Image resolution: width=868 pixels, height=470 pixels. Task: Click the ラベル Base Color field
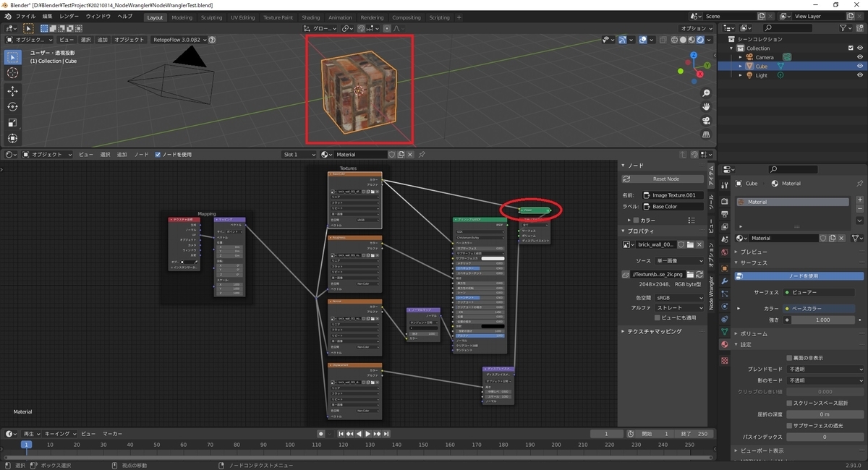(673, 206)
